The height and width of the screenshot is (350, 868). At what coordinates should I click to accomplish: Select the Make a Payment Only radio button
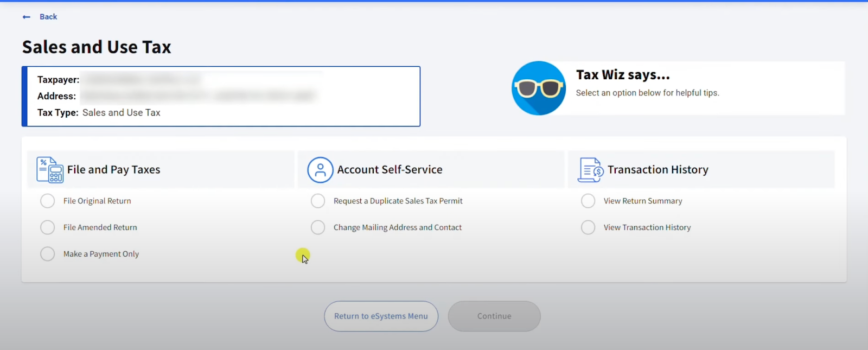48,254
